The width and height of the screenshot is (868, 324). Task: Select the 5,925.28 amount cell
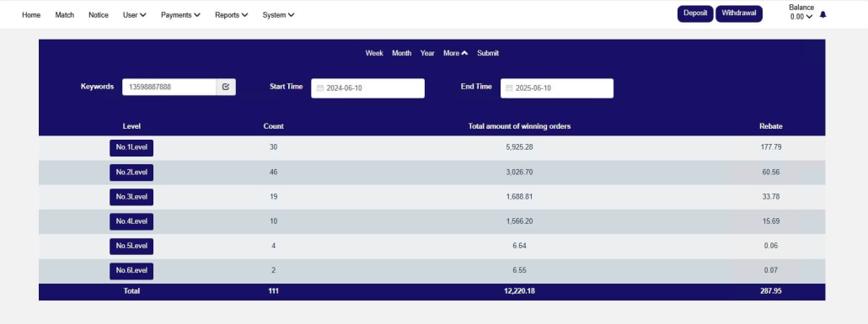click(519, 147)
